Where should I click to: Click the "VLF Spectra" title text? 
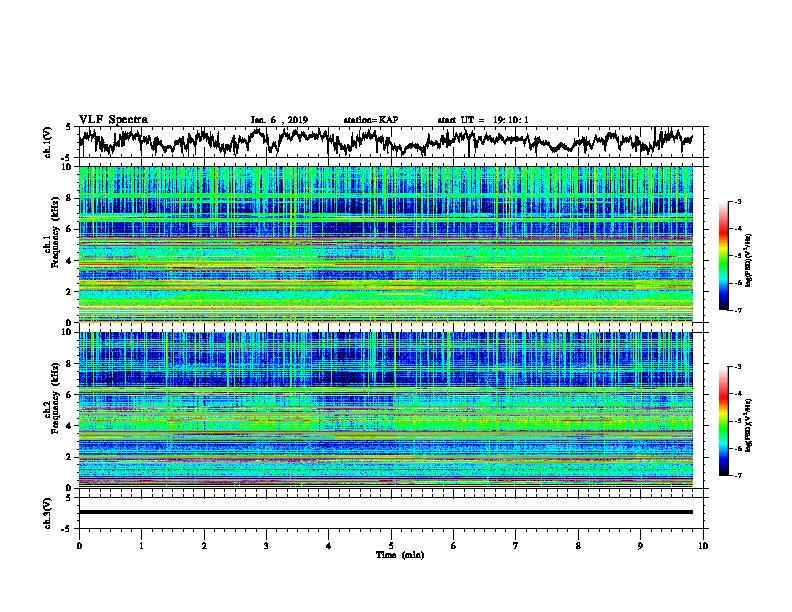(113, 120)
